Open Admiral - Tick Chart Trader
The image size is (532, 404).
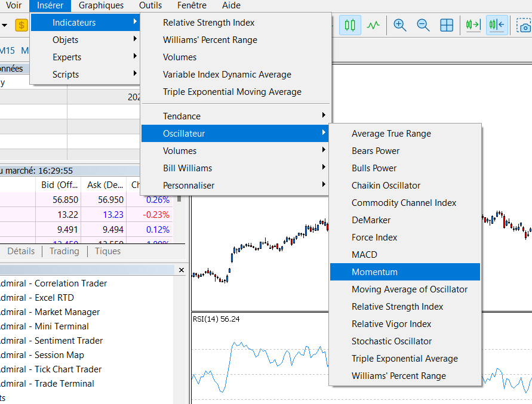click(51, 369)
